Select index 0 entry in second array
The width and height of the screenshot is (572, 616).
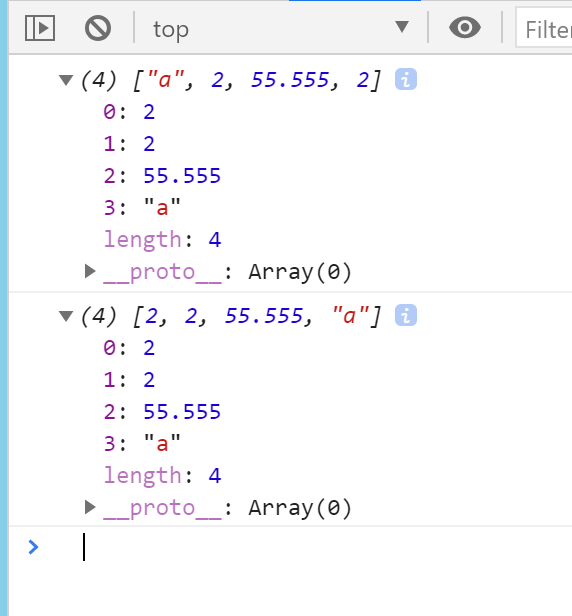(x=129, y=348)
